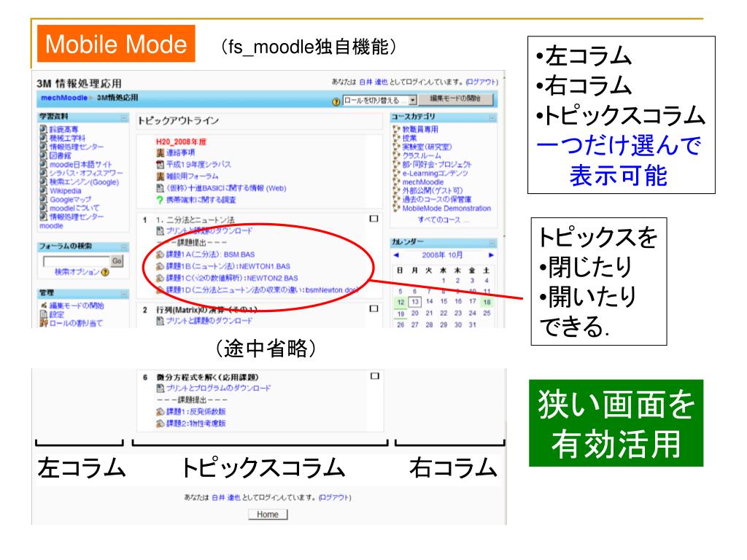Collapse the カレンダー block
Screen dimensions: 747x560
(492, 243)
